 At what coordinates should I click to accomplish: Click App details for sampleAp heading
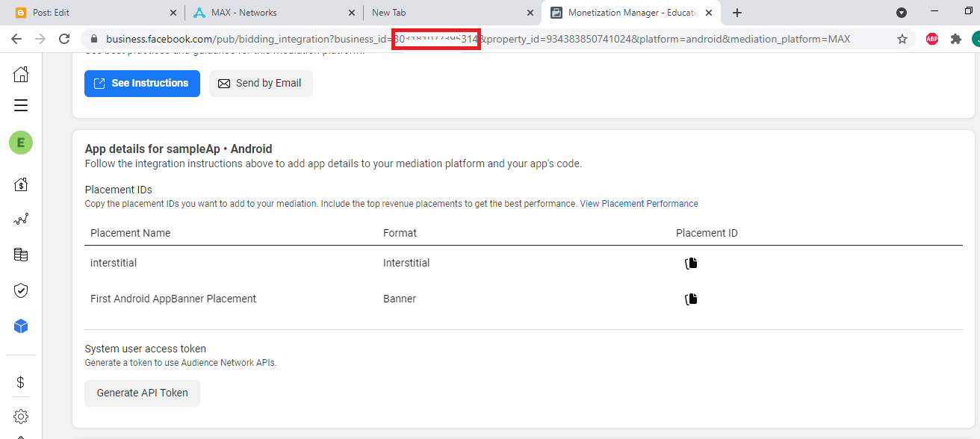click(x=179, y=149)
